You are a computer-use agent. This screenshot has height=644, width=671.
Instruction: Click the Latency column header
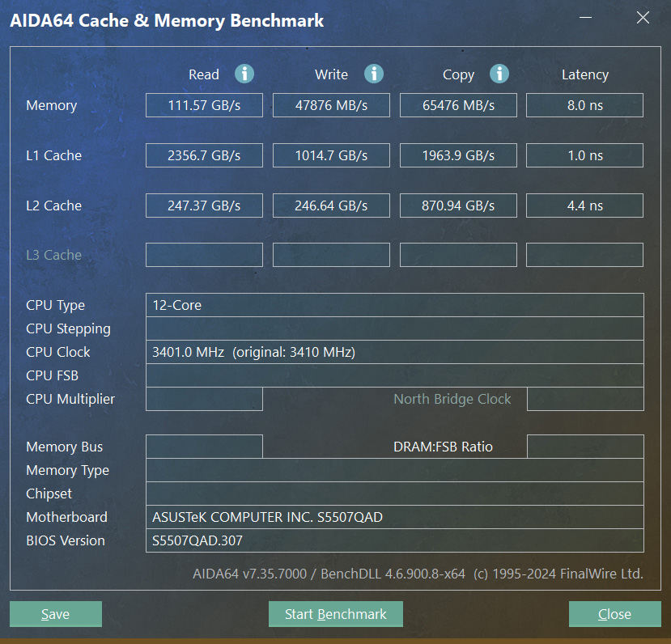(585, 74)
